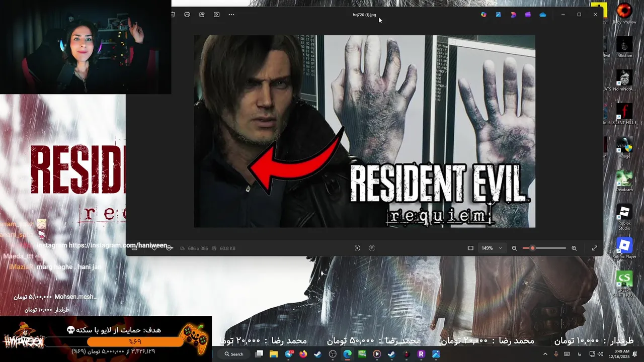Open OneDrive cloud icon in Photos title bar
Image resolution: width=644 pixels, height=362 pixels.
point(543,15)
